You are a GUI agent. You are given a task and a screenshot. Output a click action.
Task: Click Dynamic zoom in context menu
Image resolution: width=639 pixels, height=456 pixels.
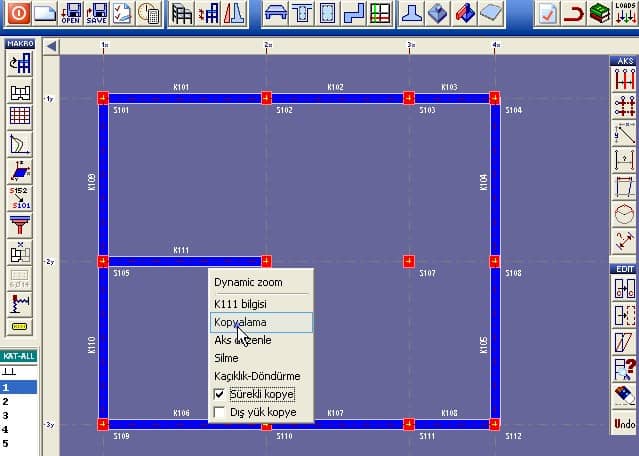click(x=248, y=283)
